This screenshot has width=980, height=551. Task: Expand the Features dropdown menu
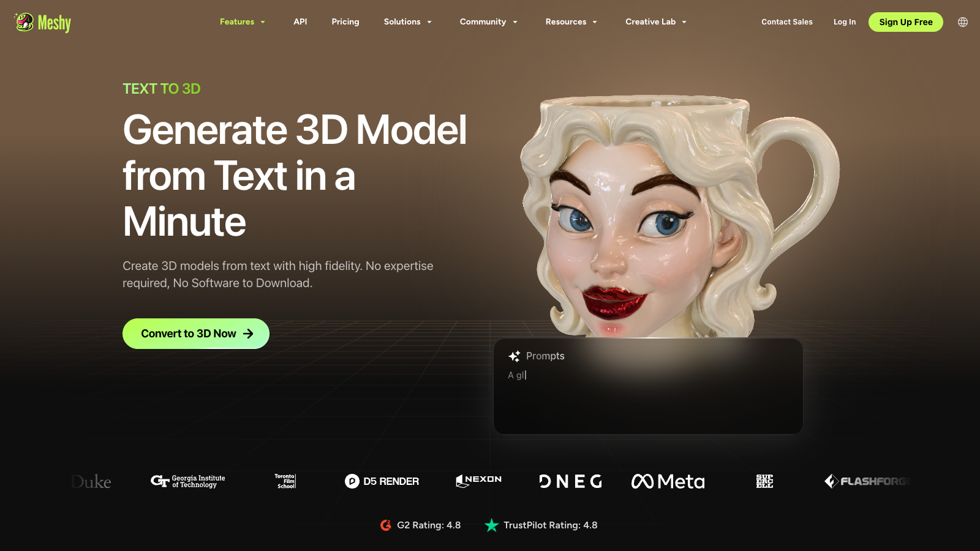(x=243, y=22)
